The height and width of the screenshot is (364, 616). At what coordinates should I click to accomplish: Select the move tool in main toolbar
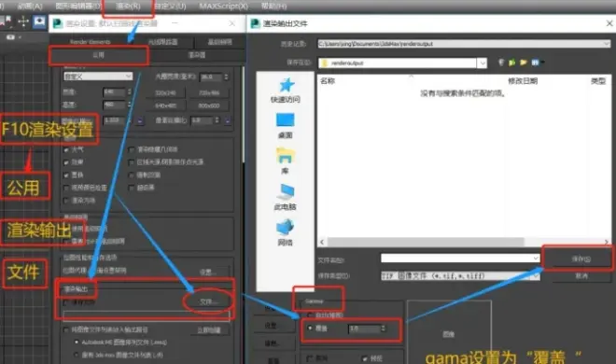pos(23,21)
